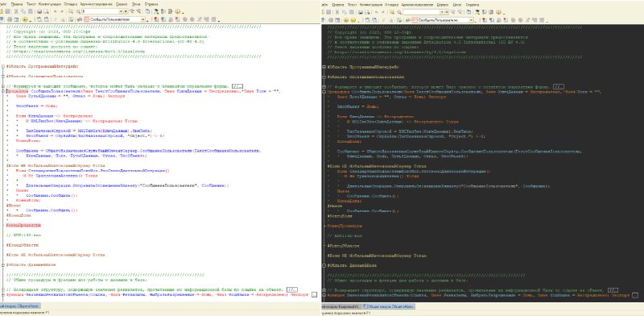
Task: Open Правка menu in light-theme window
Action: pyautogui.click(x=17, y=4)
